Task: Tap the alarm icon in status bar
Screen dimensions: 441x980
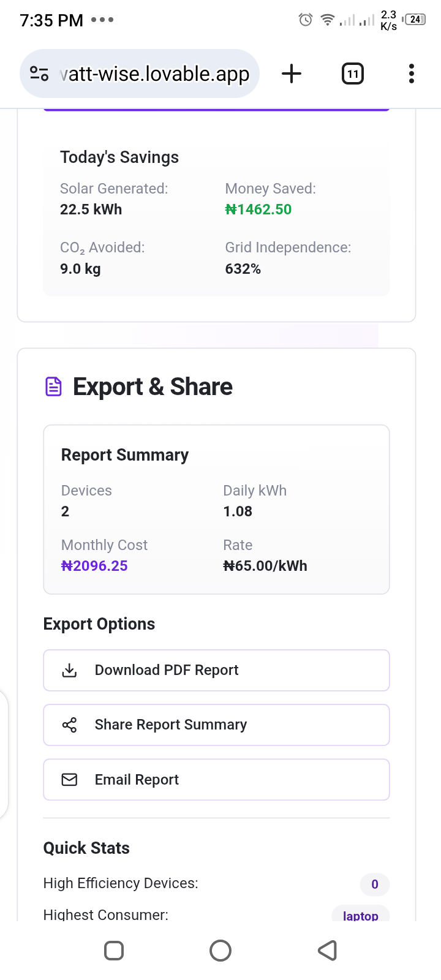Action: pyautogui.click(x=305, y=20)
